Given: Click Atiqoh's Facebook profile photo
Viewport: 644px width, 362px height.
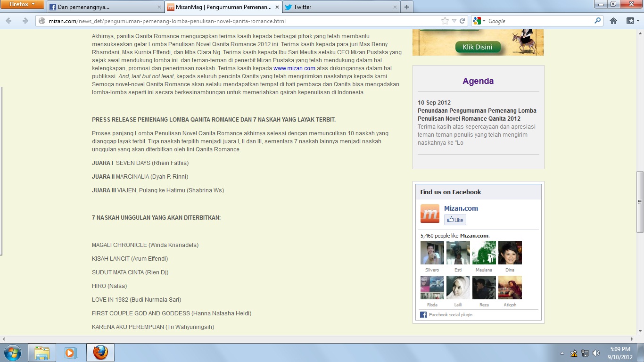Looking at the screenshot, I should coord(510,288).
